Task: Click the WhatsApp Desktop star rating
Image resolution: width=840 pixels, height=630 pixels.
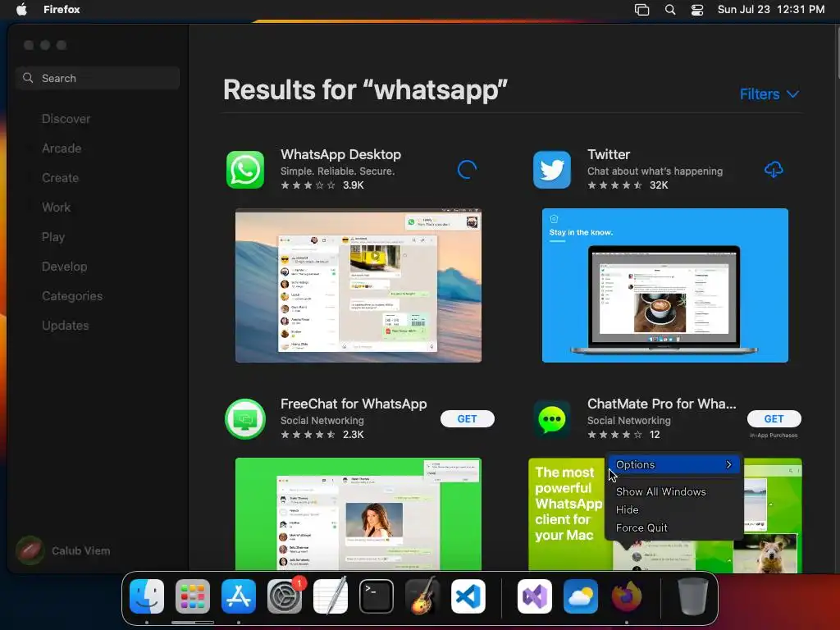Action: pos(308,185)
